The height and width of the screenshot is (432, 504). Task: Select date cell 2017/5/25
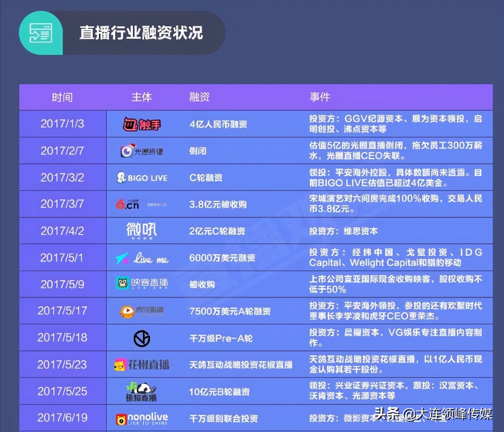tap(62, 391)
